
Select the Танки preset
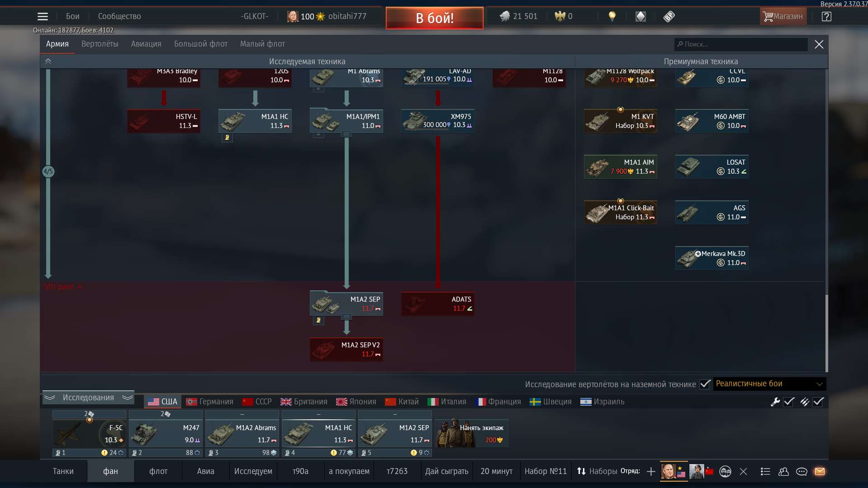tap(63, 471)
